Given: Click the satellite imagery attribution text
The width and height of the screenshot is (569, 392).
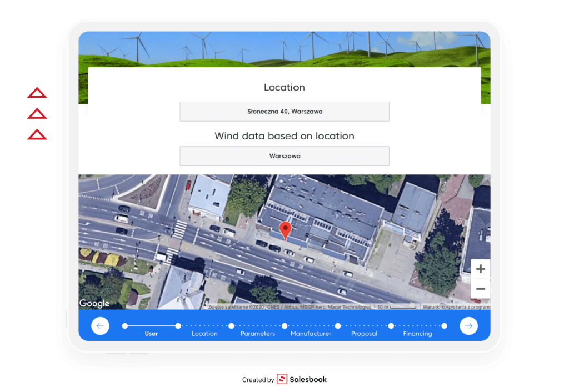Looking at the screenshot, I should (290, 307).
